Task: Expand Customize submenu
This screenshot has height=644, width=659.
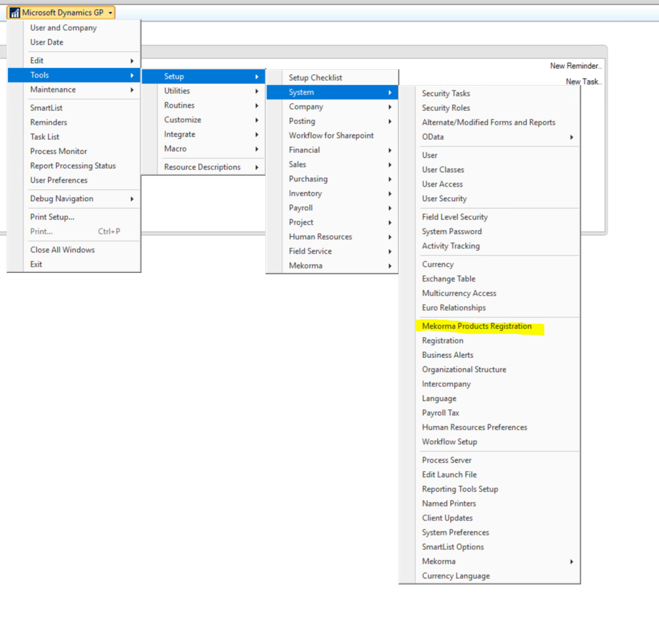Action: point(204,120)
